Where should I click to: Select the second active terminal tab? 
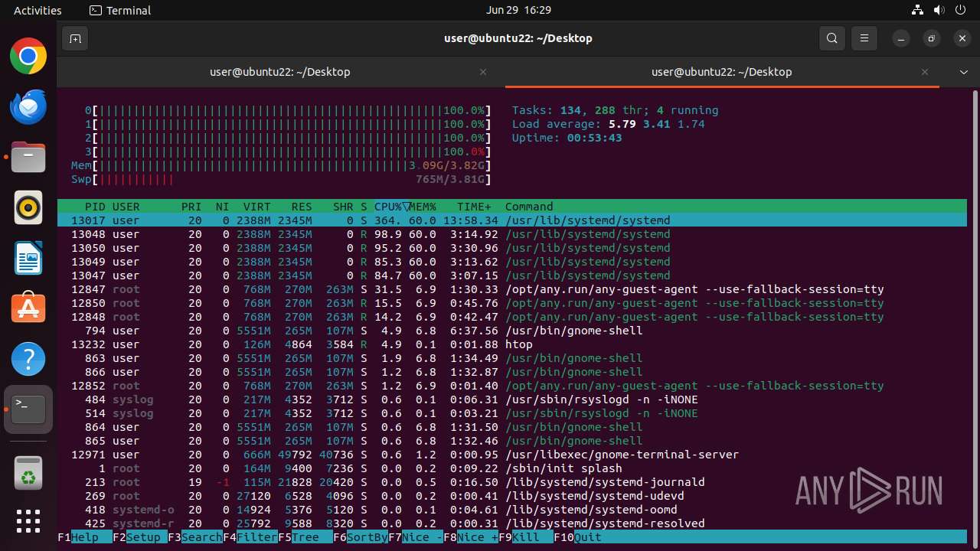pos(722,72)
